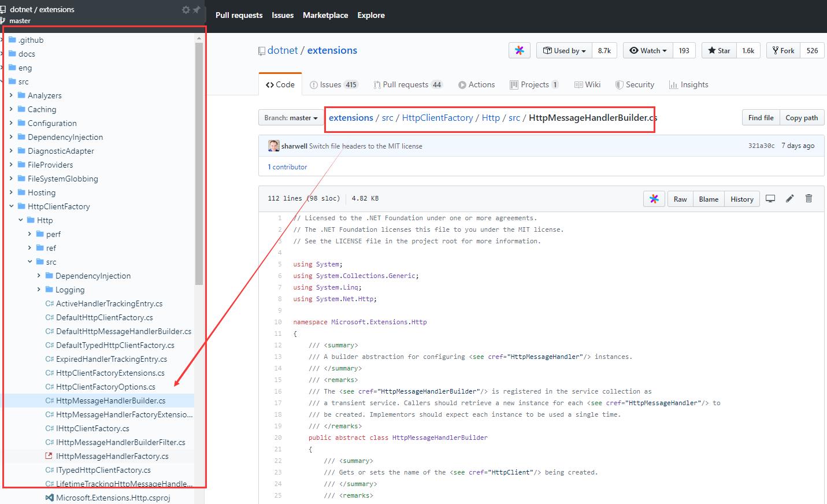Screen dimensions: 827x504
Task: Click the trash icon to delete file
Action: click(x=809, y=198)
